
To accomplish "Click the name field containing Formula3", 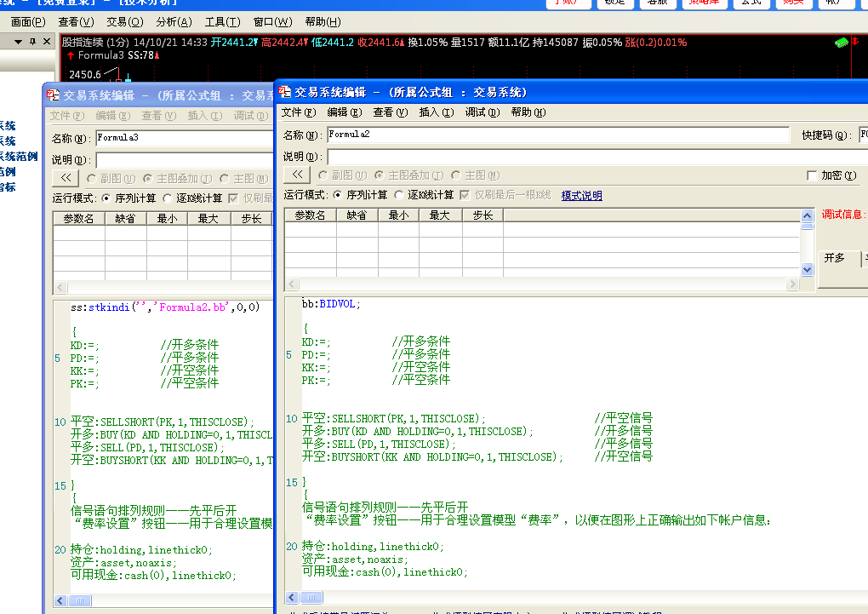I will point(185,138).
